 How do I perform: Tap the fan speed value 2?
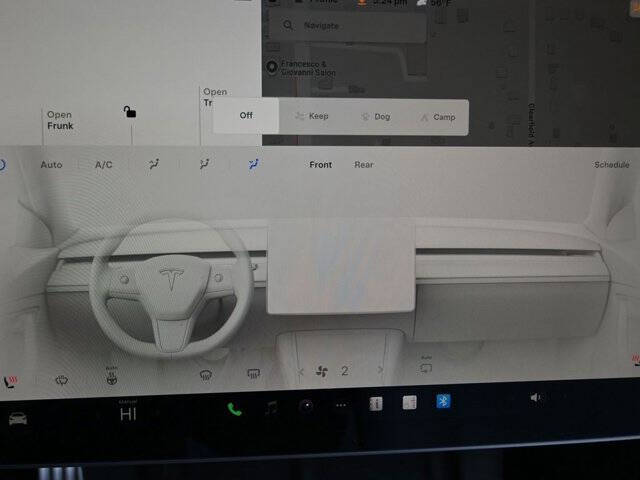345,371
